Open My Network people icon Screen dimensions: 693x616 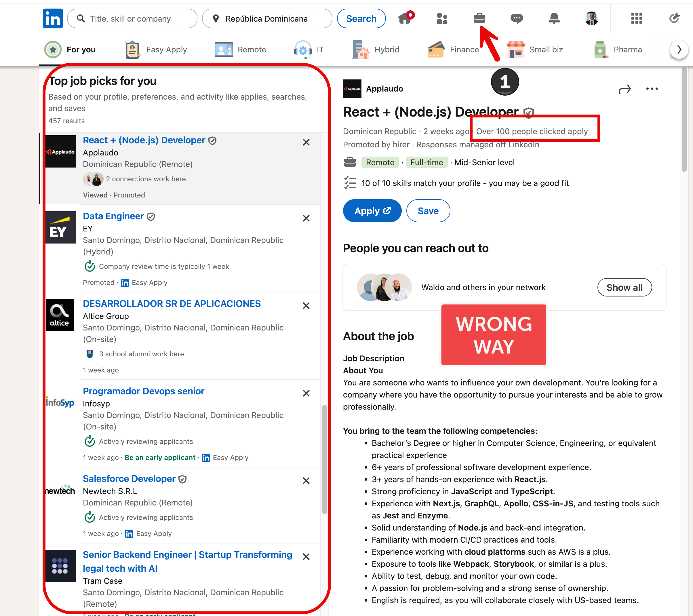[x=442, y=18]
